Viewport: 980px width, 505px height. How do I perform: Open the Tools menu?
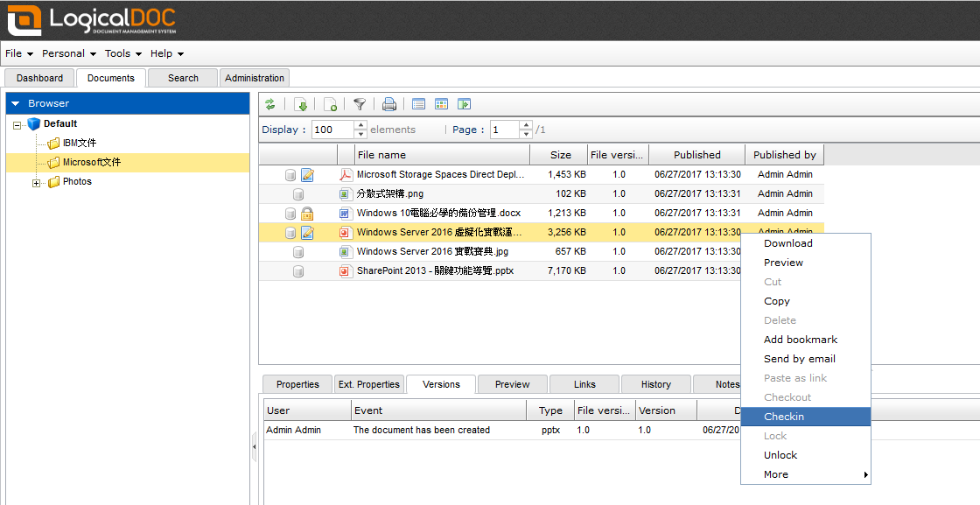pos(123,53)
